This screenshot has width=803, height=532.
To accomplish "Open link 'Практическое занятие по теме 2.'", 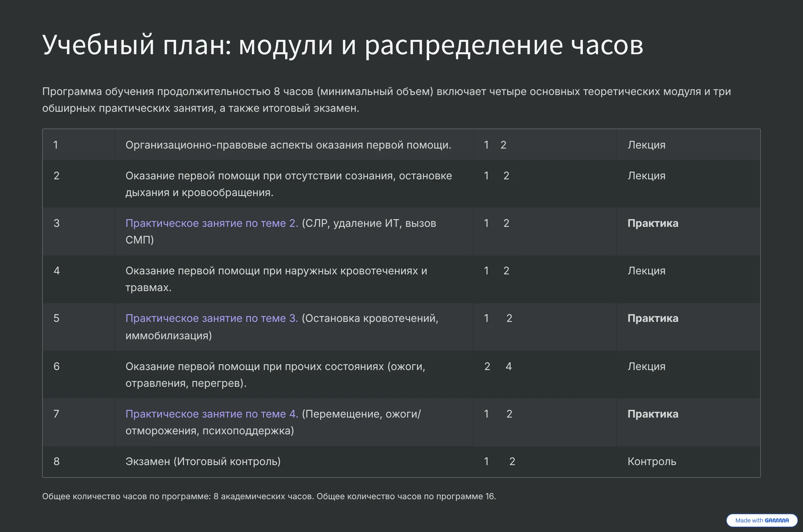I will (212, 223).
